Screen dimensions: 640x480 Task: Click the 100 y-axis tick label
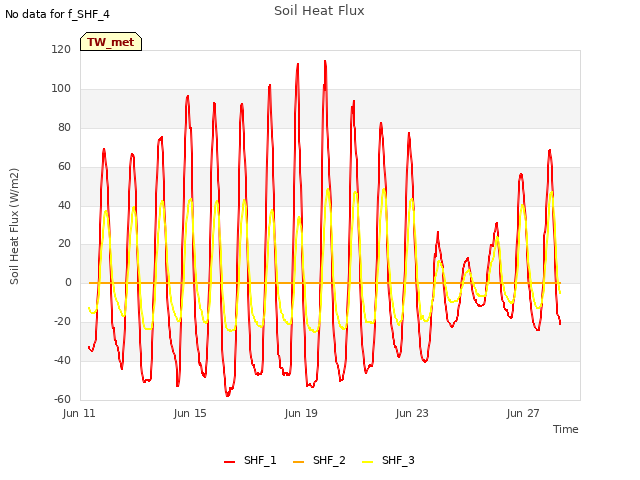tap(61, 89)
